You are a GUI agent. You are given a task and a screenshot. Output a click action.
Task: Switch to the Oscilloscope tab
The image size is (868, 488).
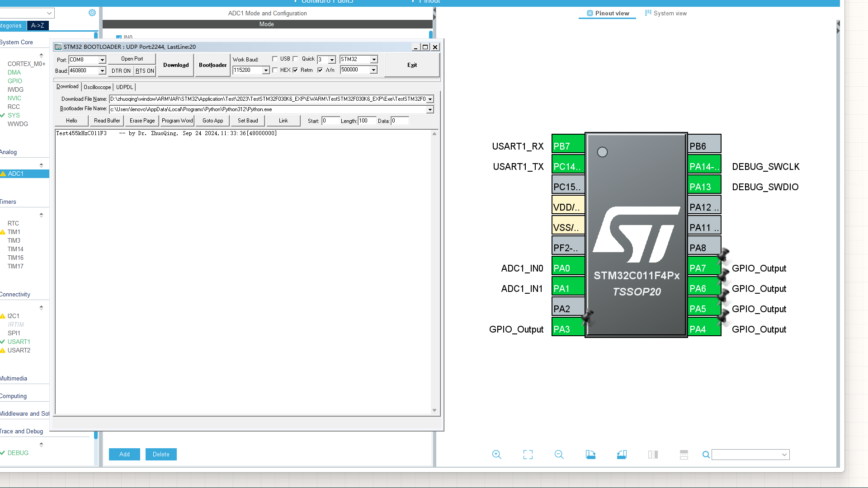click(x=97, y=87)
